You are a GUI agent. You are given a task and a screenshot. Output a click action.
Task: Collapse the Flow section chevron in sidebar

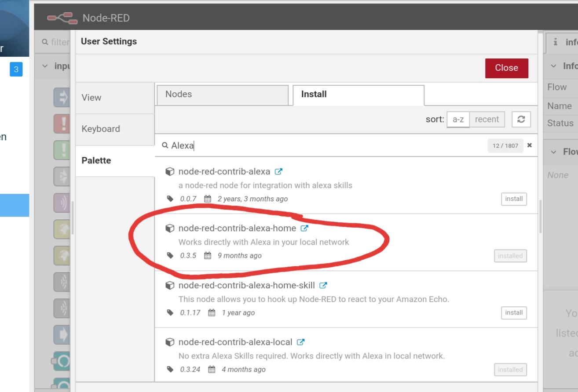point(553,152)
